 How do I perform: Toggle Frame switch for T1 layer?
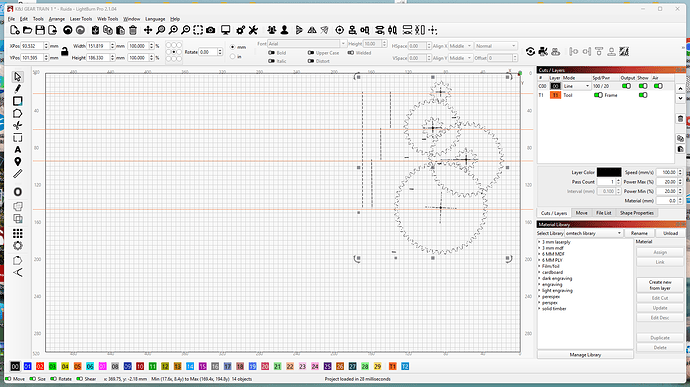[x=598, y=95]
